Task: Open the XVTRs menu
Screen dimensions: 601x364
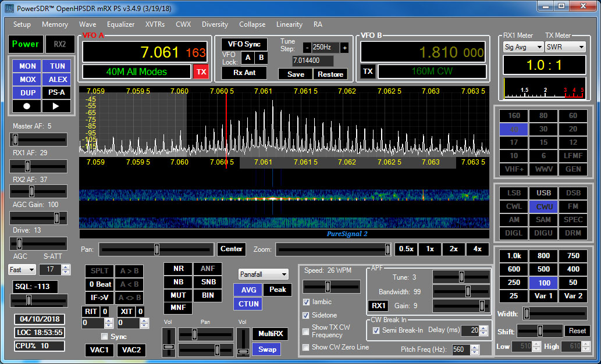Action: [155, 24]
